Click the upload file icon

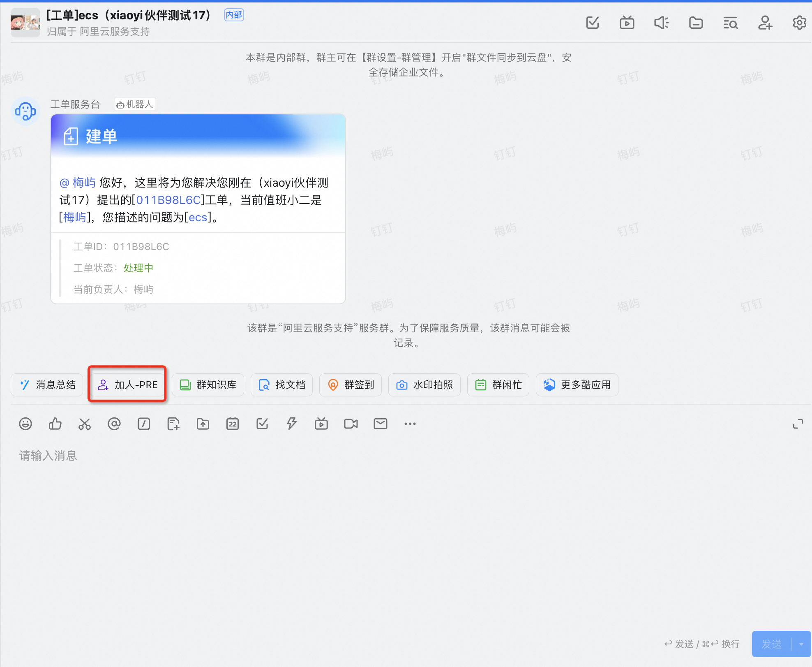click(203, 424)
